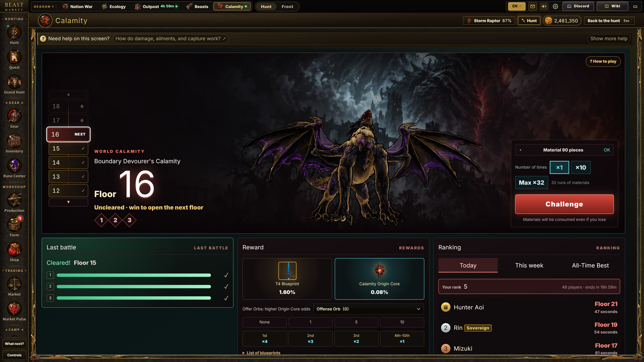
Task: Open damage, ailments, capture help link
Action: 170,39
